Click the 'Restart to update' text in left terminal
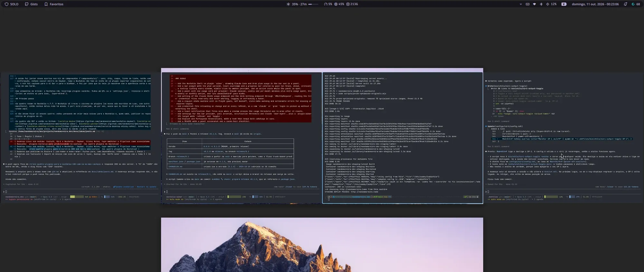 [147, 187]
